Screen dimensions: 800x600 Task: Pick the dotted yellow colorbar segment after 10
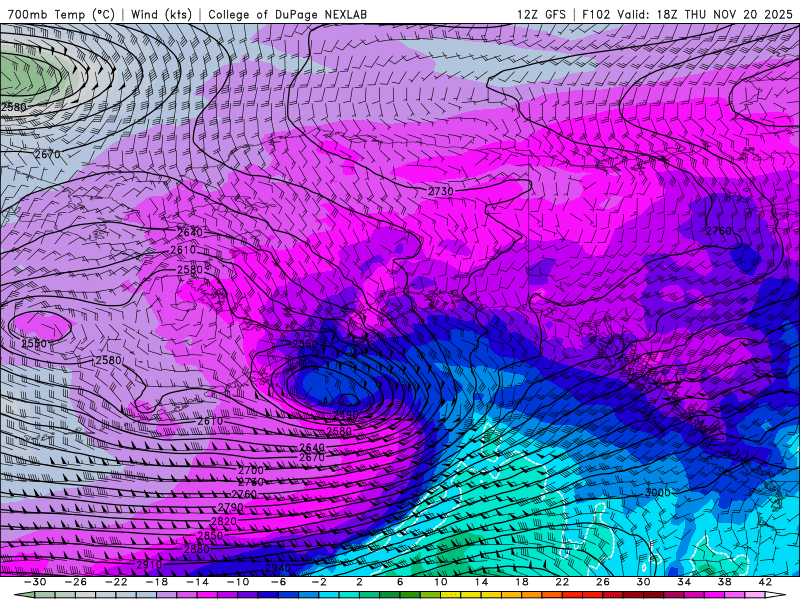[x=451, y=595]
